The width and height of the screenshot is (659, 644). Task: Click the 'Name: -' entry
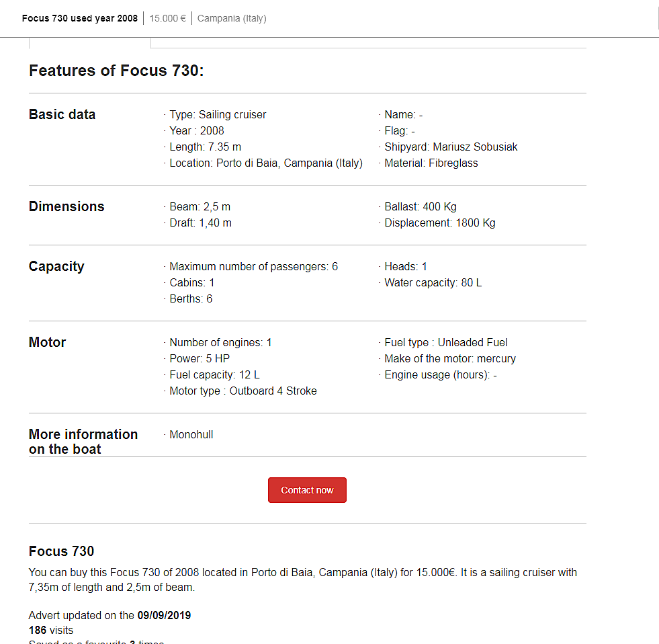coord(404,115)
